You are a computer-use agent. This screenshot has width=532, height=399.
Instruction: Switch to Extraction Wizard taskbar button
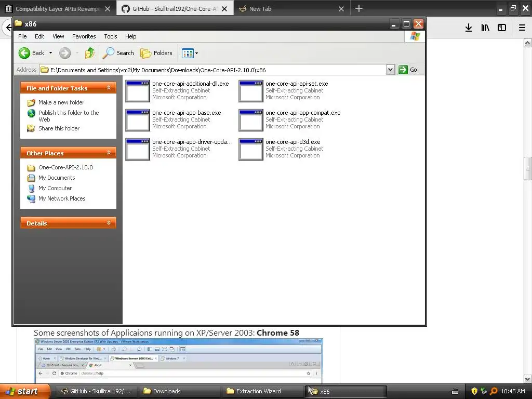click(x=263, y=392)
